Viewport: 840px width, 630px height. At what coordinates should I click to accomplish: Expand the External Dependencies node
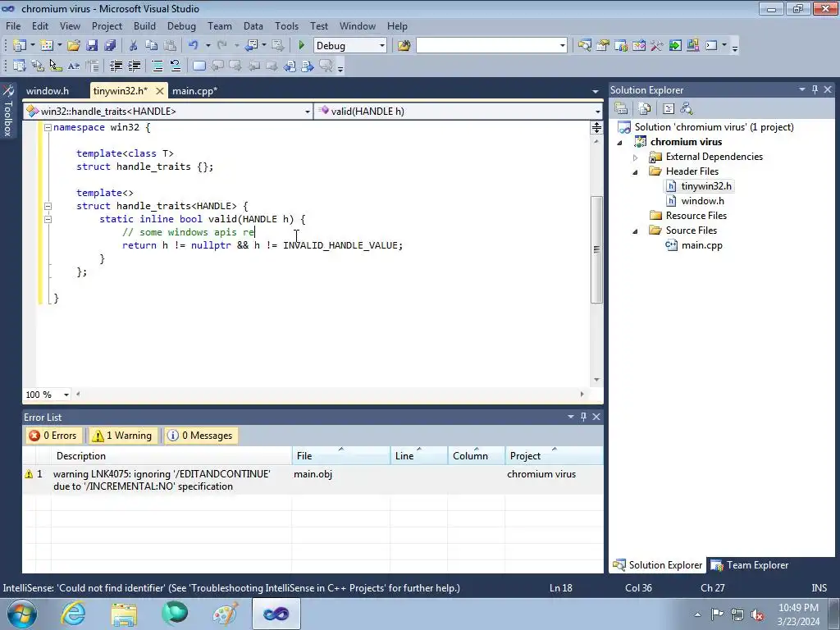(x=636, y=157)
